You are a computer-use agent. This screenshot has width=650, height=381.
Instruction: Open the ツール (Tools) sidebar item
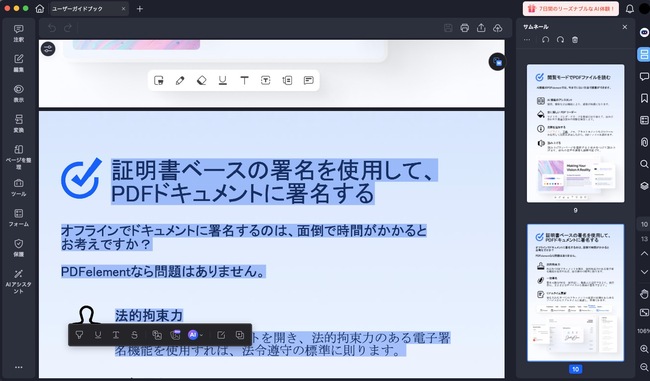(x=19, y=187)
